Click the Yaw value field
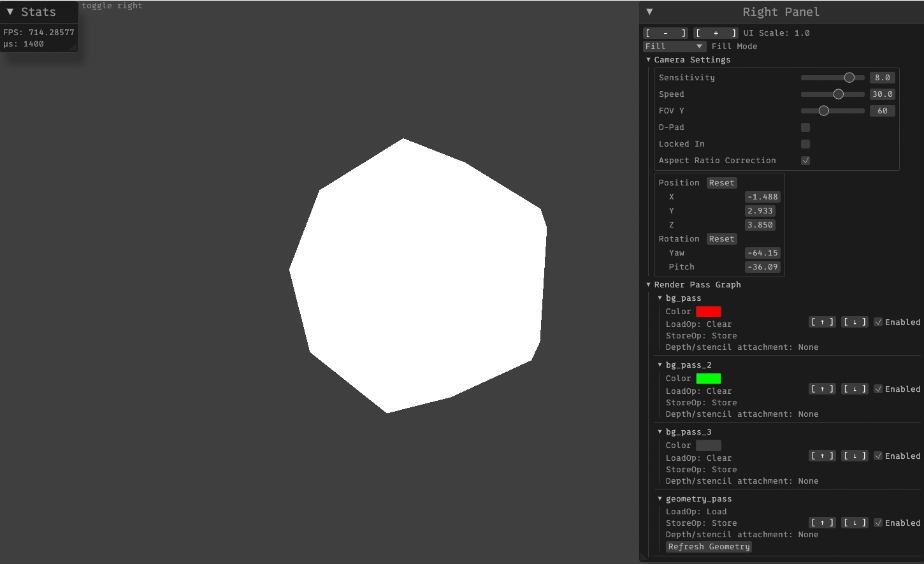Screen dimensions: 924x564 pos(763,253)
